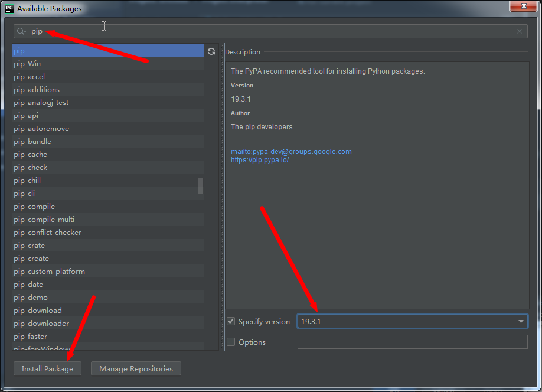Select pip-cli package
Viewport: 542px width, 392px height.
click(108, 194)
